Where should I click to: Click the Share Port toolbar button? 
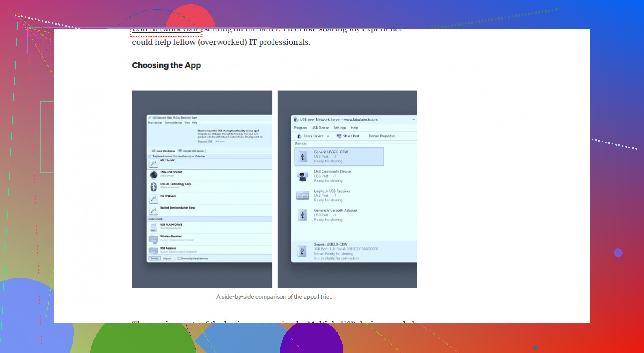[348, 136]
